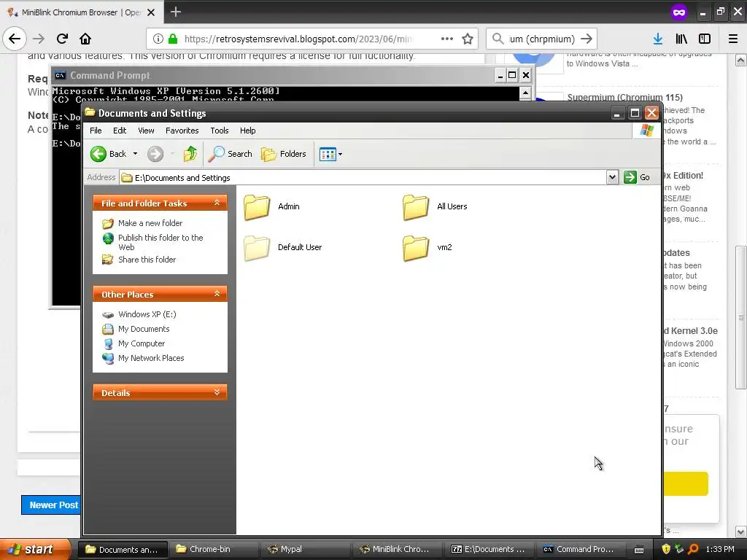This screenshot has width=747, height=560.
Task: Toggle the Folders pane in Explorer
Action: tap(284, 154)
